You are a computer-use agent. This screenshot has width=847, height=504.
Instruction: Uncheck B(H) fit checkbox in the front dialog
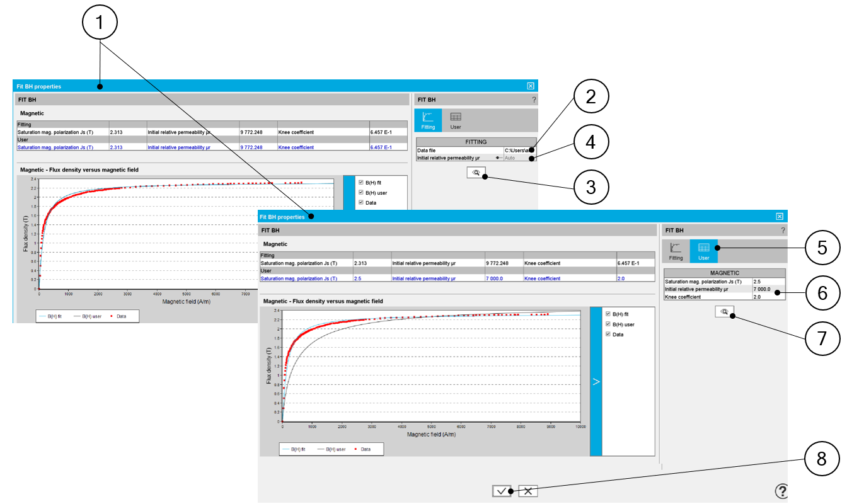point(608,314)
